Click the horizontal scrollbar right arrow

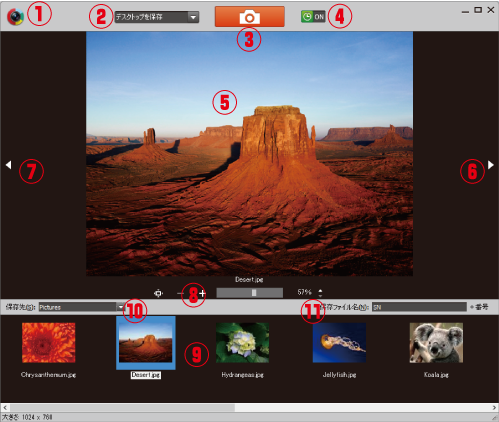(494, 407)
